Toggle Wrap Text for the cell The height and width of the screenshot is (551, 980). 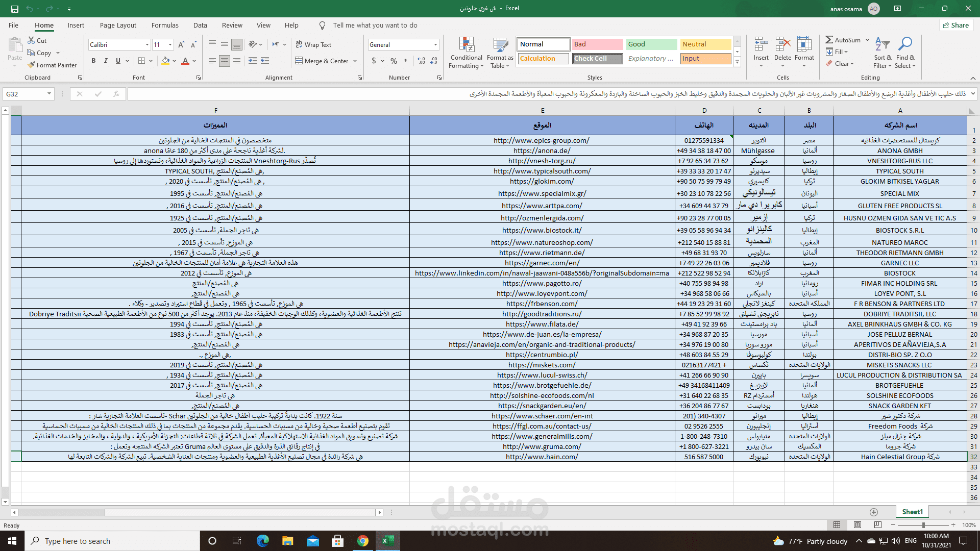coord(313,45)
